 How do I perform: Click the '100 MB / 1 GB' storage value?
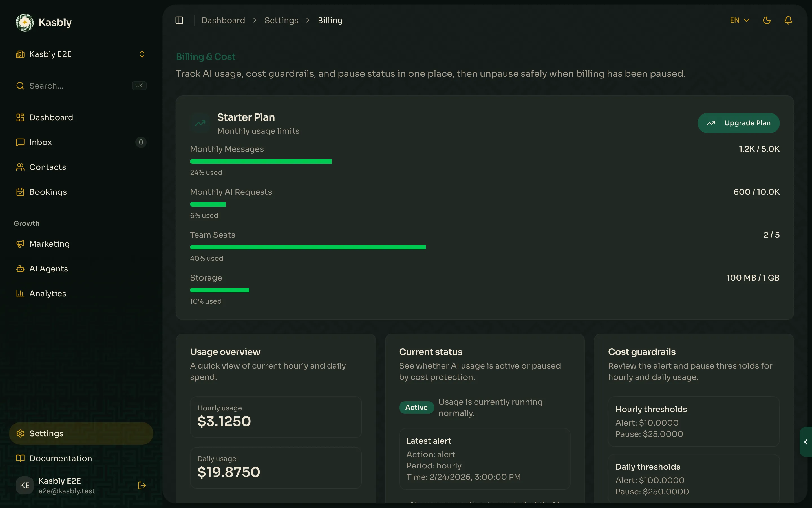pos(753,278)
